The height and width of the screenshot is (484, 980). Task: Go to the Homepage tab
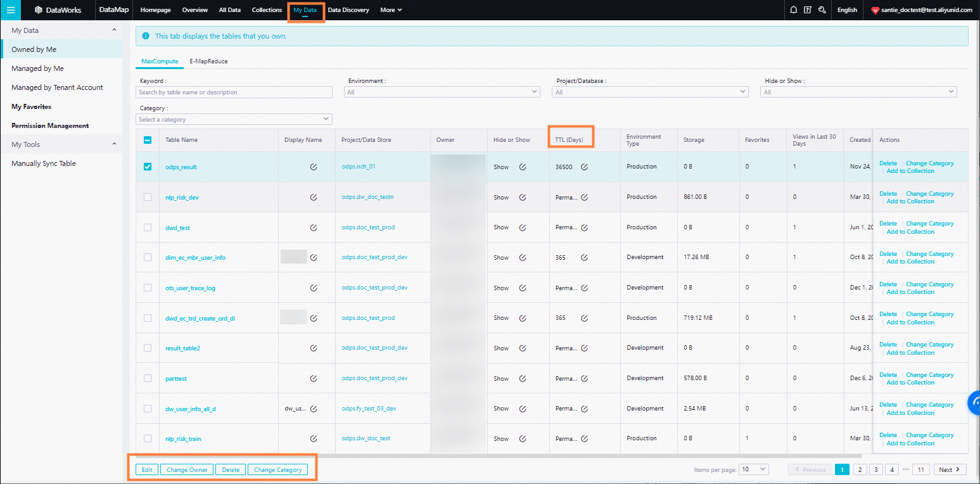(156, 10)
